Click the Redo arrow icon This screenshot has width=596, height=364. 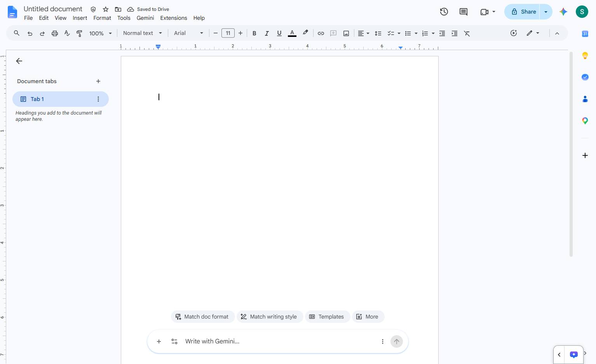point(42,33)
